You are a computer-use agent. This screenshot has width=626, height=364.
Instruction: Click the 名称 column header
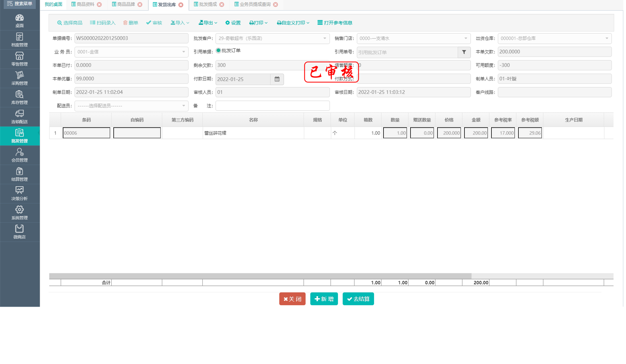tap(253, 120)
